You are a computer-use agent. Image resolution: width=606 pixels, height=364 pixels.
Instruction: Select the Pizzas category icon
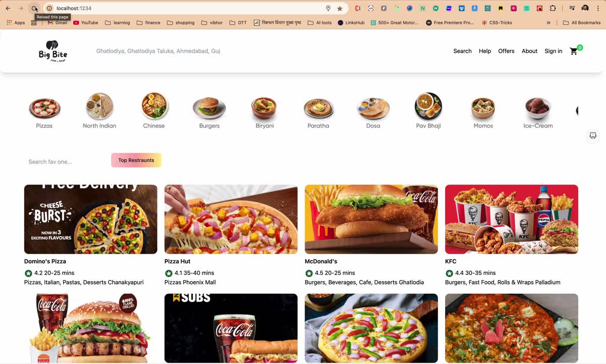45,108
